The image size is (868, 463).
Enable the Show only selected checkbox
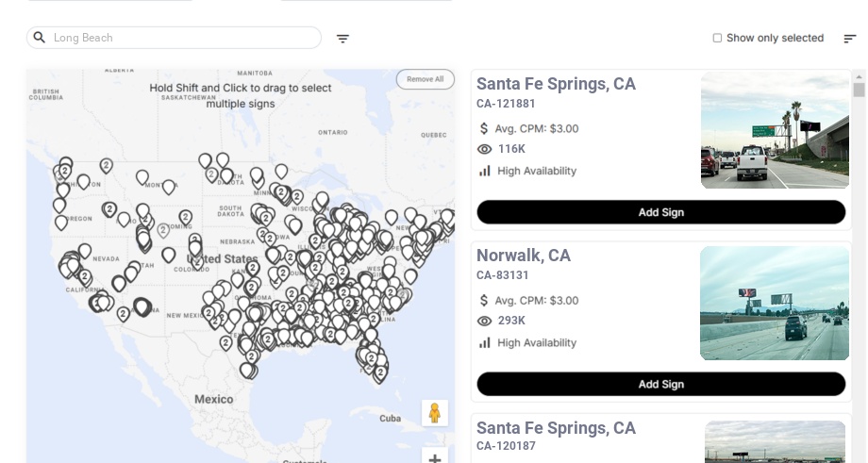tap(717, 39)
